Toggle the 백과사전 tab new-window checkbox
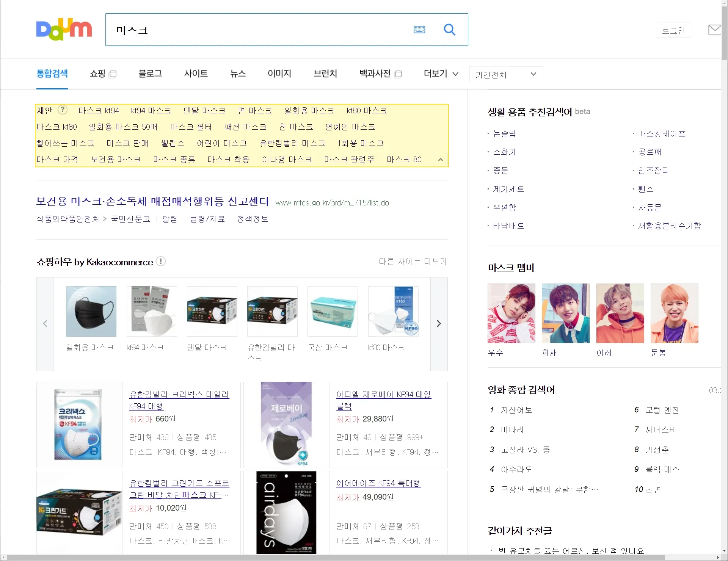Screen dimensions: 728x561 point(398,74)
